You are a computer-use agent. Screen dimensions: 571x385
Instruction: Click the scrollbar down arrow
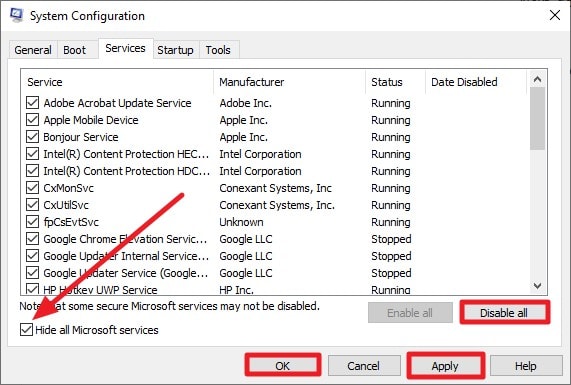537,286
